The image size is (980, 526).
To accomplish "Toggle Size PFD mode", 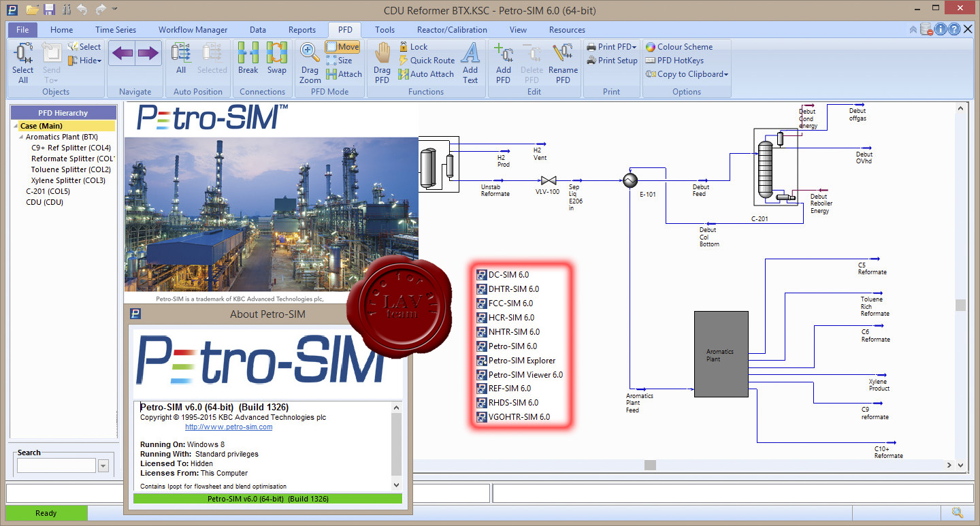I will 340,61.
